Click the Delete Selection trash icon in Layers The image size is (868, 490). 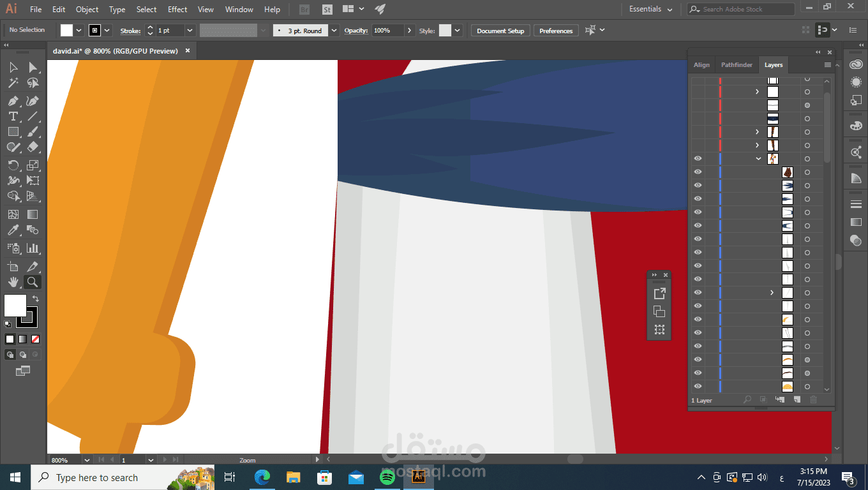(813, 400)
